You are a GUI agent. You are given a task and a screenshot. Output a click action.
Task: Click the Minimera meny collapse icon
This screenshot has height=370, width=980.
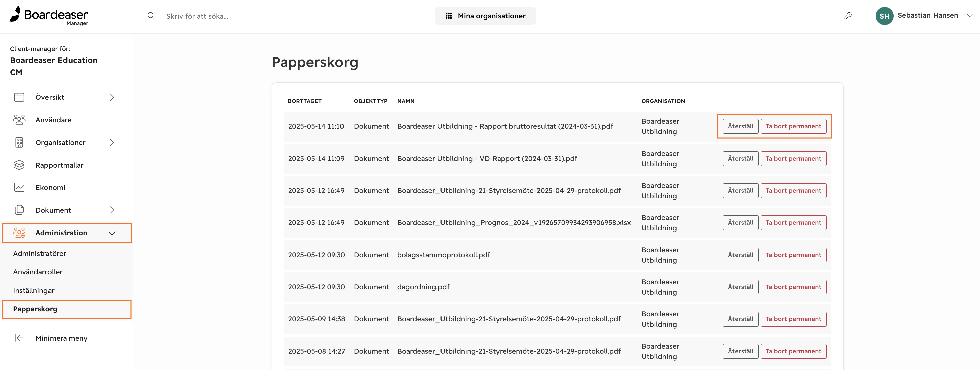coord(19,338)
